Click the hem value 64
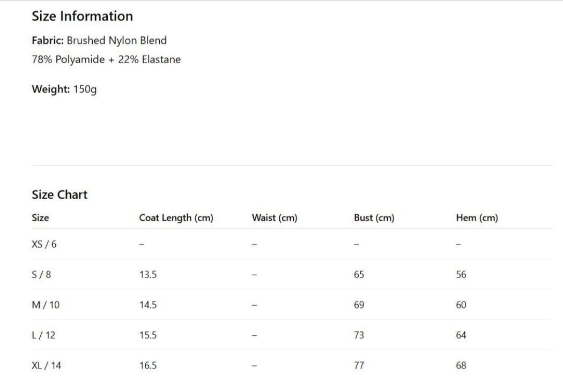The image size is (563, 392). click(x=461, y=336)
